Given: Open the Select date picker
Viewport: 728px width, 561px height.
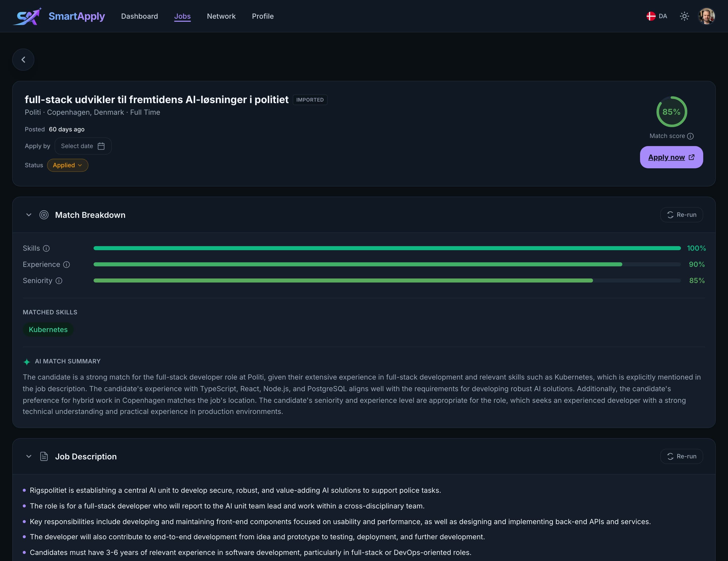Looking at the screenshot, I should click(83, 146).
